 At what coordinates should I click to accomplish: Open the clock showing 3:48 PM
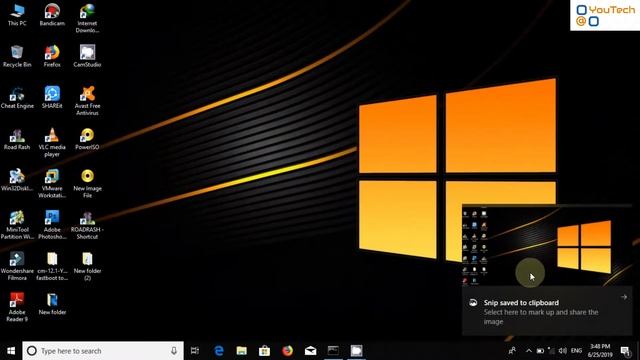click(x=600, y=351)
